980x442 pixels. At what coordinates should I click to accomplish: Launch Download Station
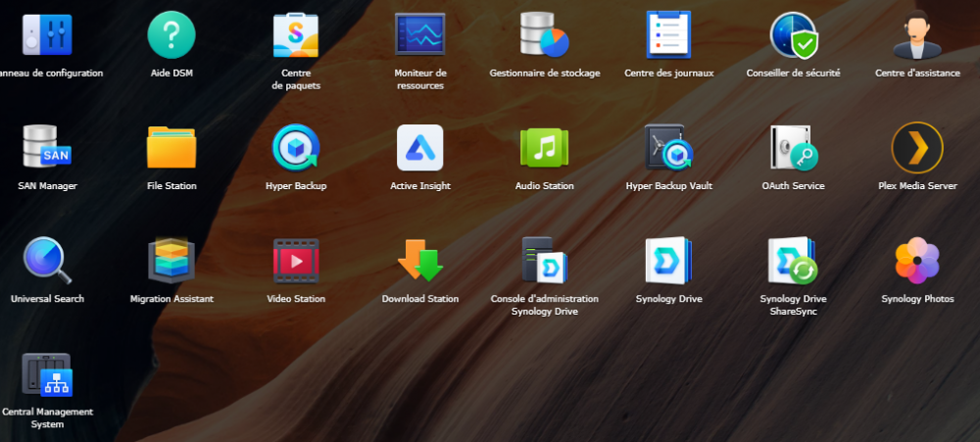coord(420,260)
